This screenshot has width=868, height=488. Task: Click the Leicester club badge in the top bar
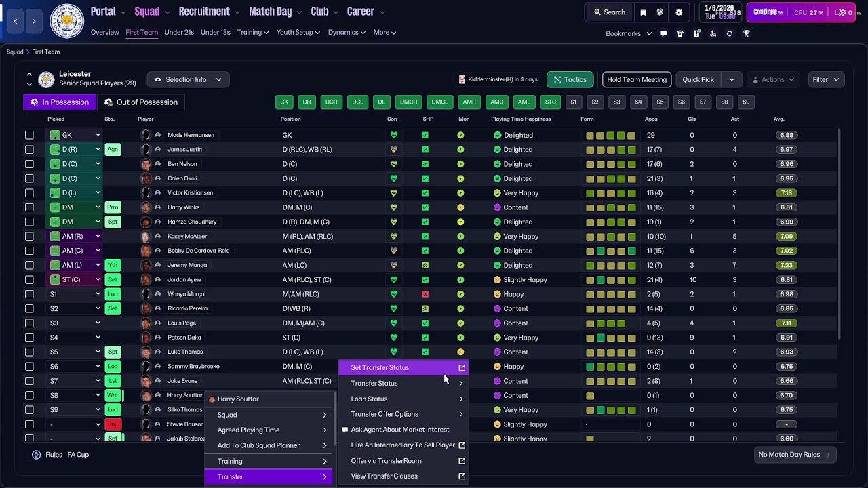(66, 21)
